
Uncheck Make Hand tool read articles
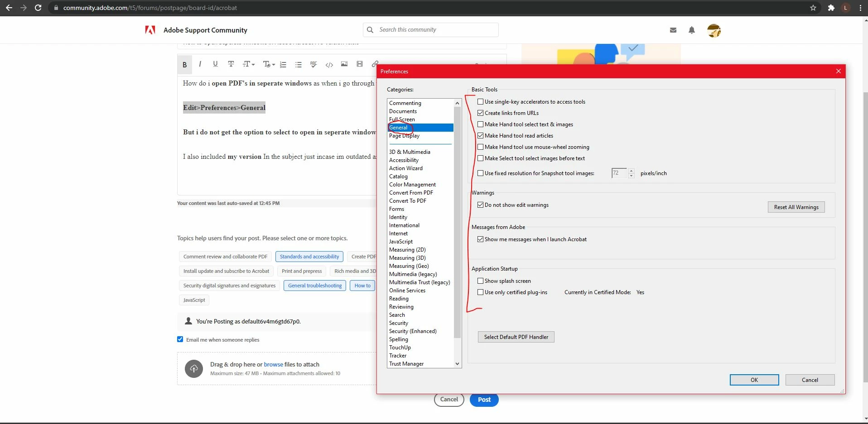click(481, 136)
